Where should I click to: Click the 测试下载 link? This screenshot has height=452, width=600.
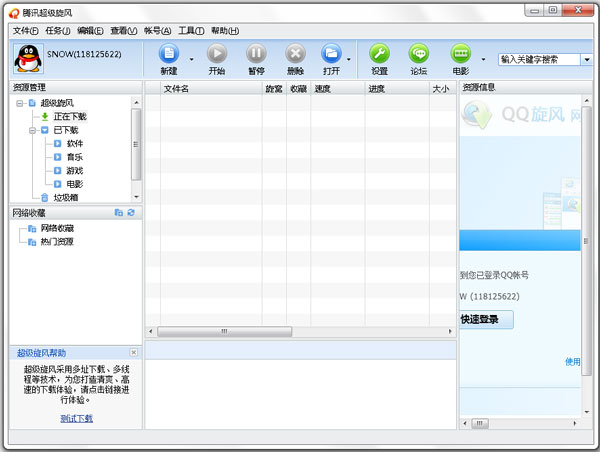point(77,419)
